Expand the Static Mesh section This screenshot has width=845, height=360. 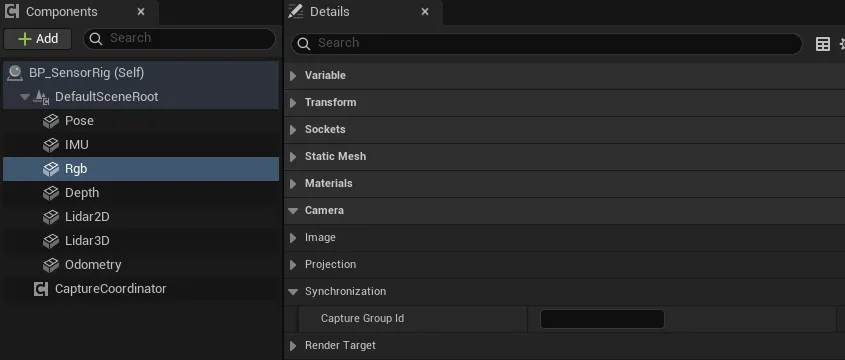[x=293, y=157]
